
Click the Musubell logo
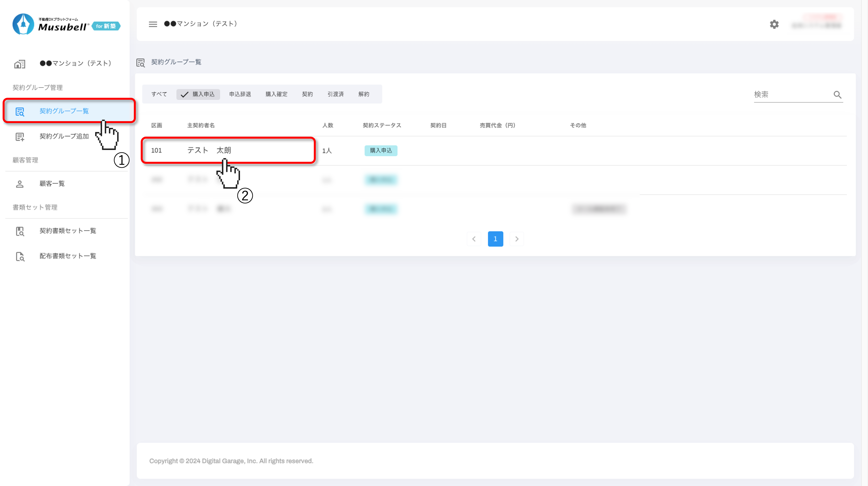pyautogui.click(x=66, y=24)
